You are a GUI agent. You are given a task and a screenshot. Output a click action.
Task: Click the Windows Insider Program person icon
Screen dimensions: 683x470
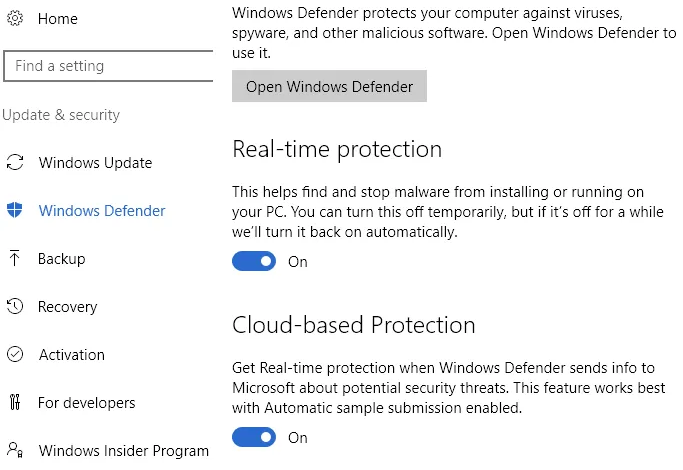coord(15,450)
